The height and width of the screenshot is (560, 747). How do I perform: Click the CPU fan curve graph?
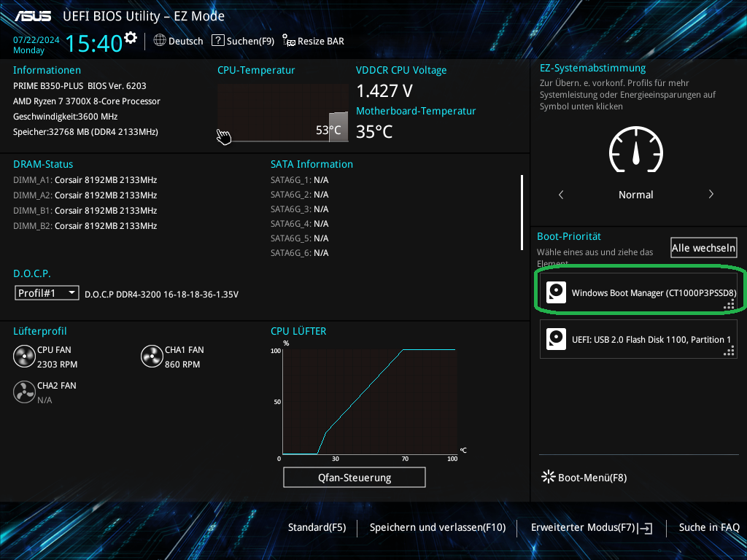pyautogui.click(x=370, y=402)
